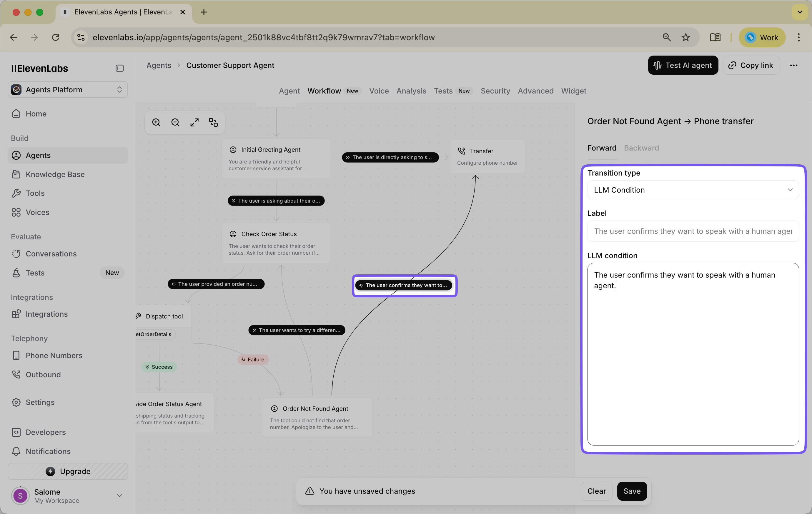
Task: Click the Test AI agent button
Action: (683, 65)
